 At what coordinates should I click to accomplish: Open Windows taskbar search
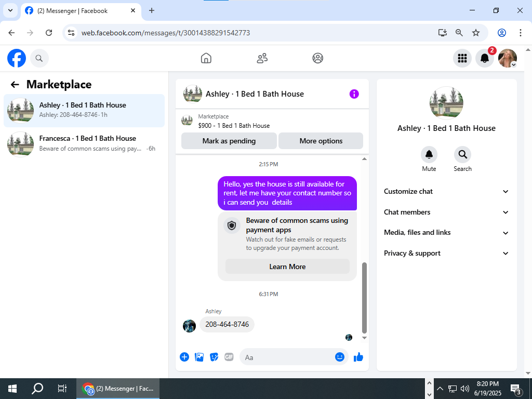click(37, 389)
